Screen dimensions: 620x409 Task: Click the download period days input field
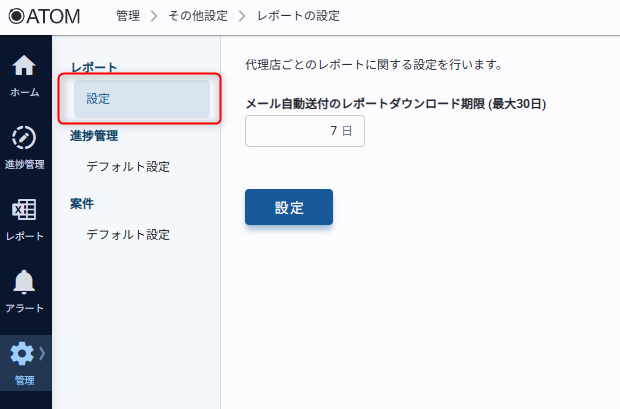304,131
